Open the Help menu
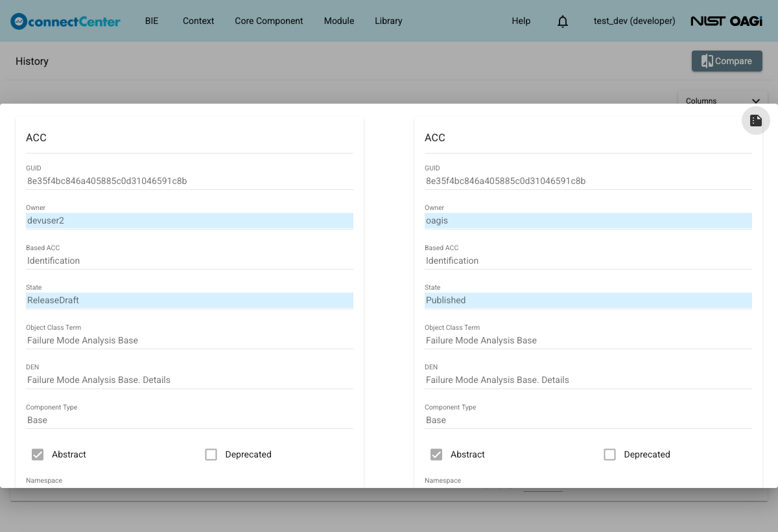This screenshot has height=532, width=778. [521, 21]
